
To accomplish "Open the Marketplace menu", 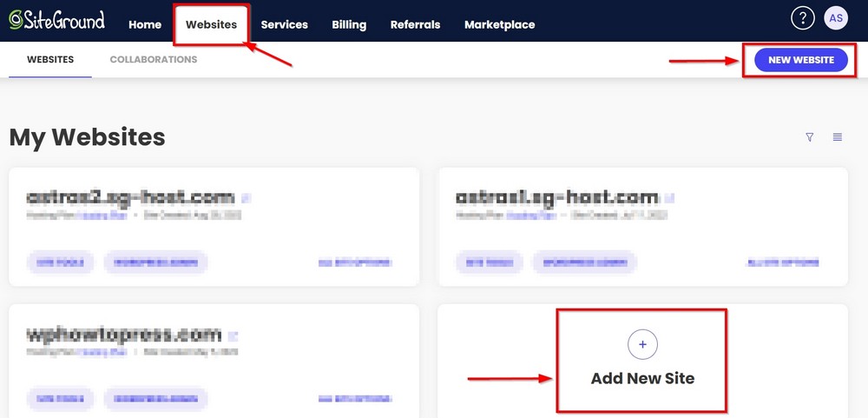I will coord(500,24).
